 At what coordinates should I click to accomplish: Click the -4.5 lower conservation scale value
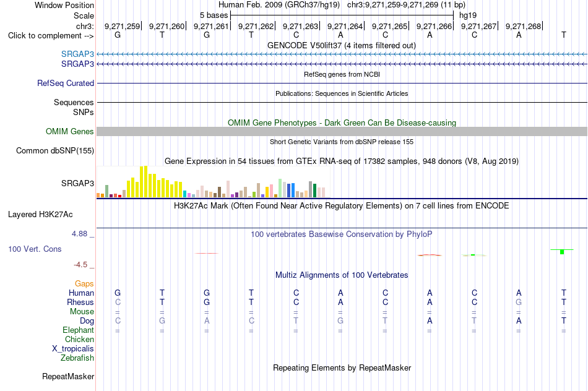[x=80, y=265]
